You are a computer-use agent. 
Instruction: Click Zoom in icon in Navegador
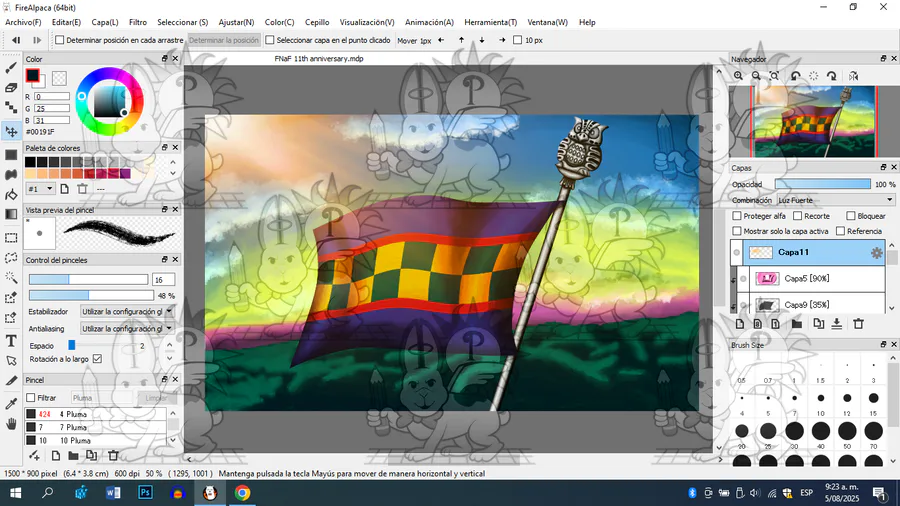(x=738, y=76)
